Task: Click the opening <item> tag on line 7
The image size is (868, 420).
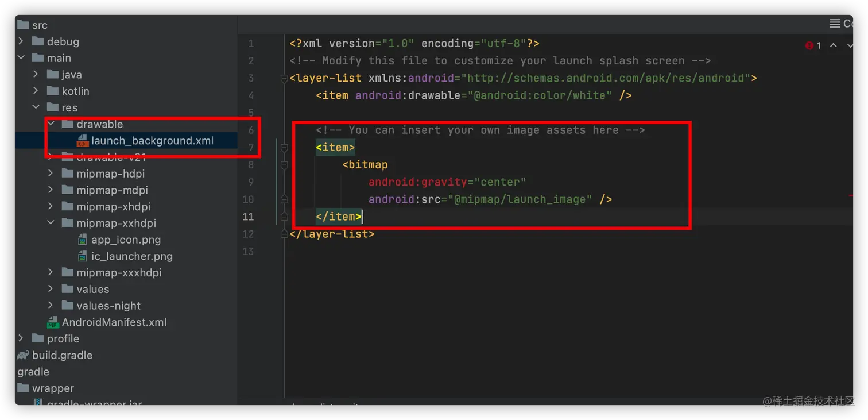Action: pyautogui.click(x=335, y=148)
